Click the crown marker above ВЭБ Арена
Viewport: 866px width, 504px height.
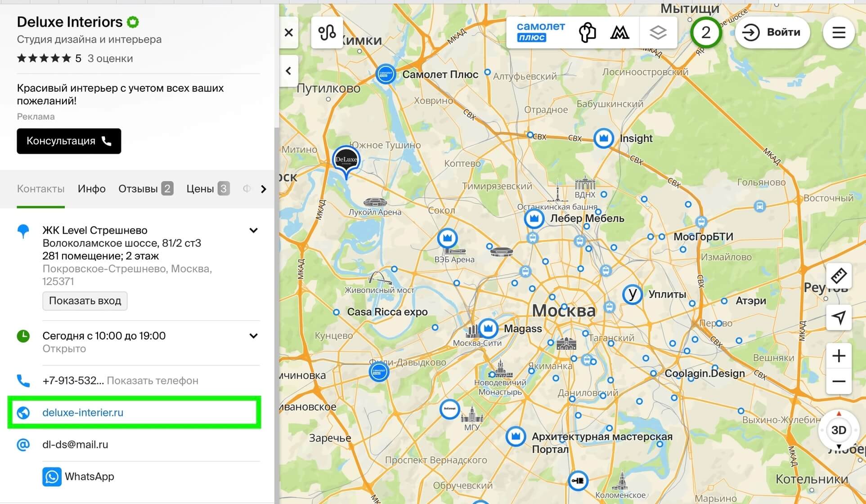pyautogui.click(x=447, y=238)
